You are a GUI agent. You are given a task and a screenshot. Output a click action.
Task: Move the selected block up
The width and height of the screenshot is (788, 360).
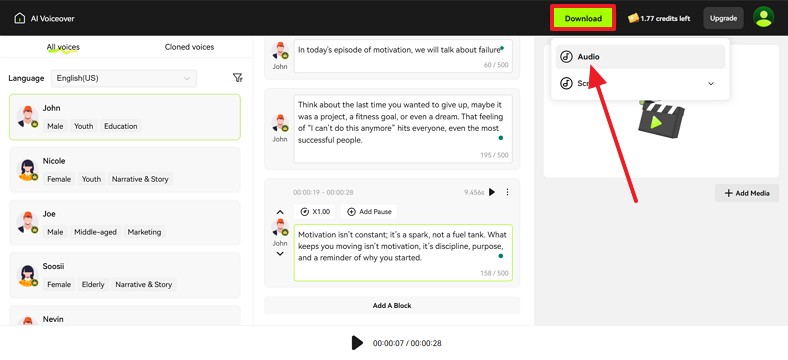click(x=280, y=212)
